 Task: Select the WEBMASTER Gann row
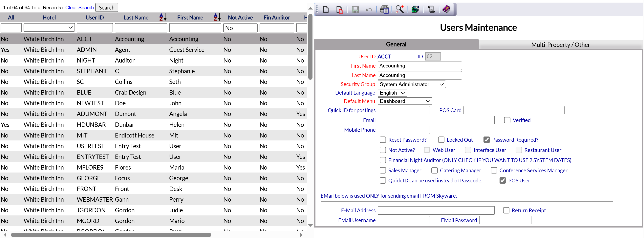click(x=153, y=199)
